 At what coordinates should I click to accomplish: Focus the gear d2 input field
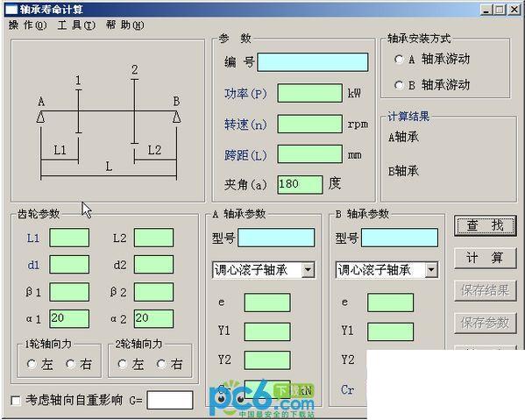pos(153,265)
